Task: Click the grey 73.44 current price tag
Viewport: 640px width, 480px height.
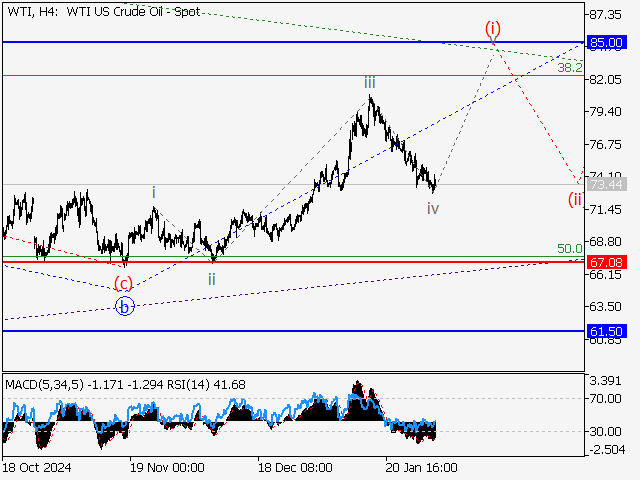Action: pos(607,185)
